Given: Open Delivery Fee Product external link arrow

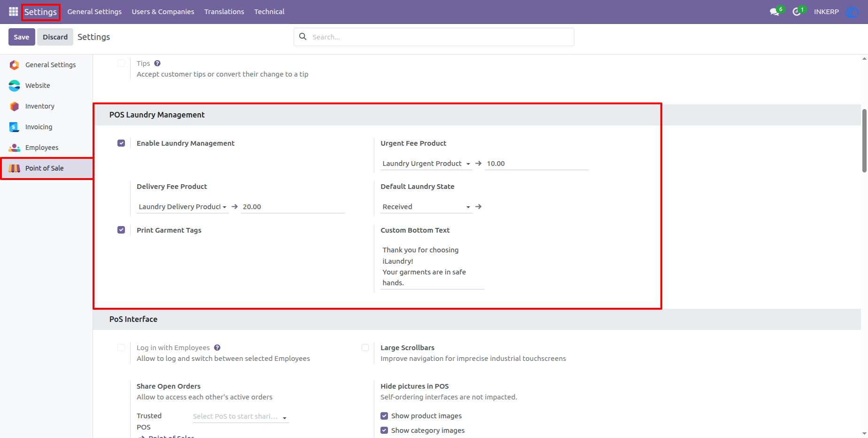Looking at the screenshot, I should click(234, 207).
